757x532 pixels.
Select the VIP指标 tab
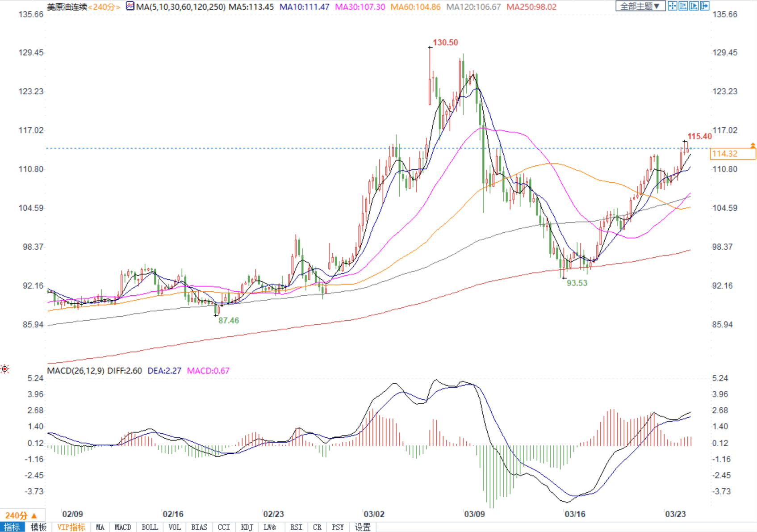click(x=71, y=528)
